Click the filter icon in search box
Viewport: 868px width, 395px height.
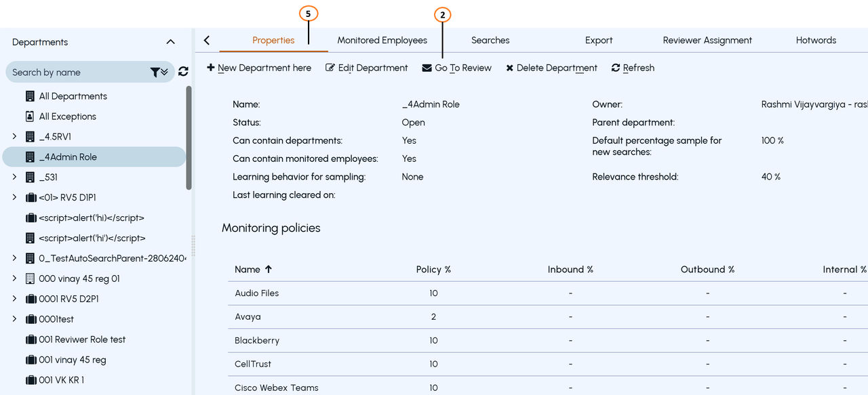click(x=159, y=72)
